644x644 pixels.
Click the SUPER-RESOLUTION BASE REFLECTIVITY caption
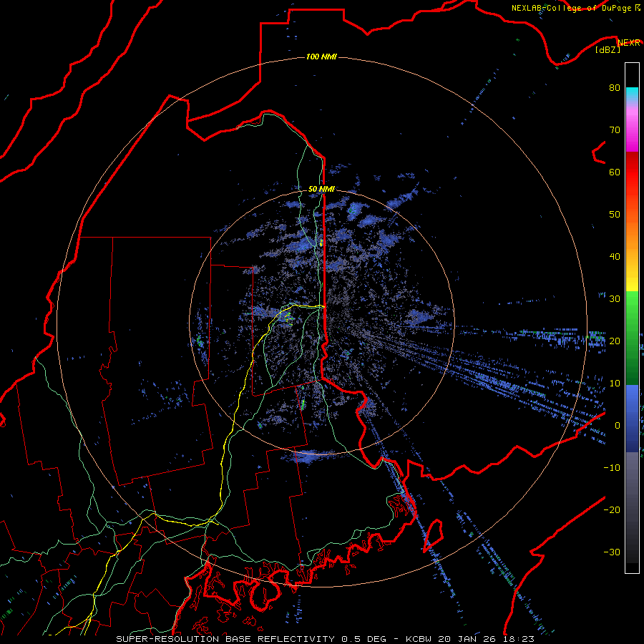tap(225, 639)
